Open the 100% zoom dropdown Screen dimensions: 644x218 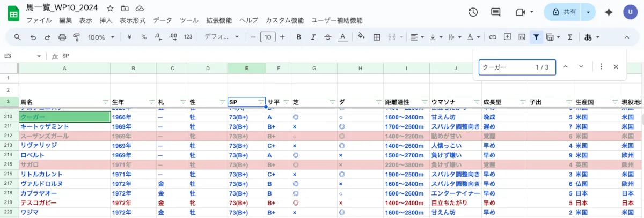101,37
